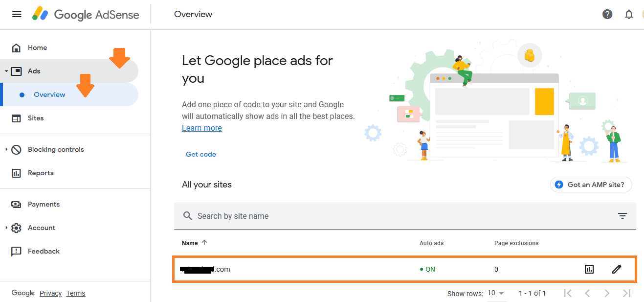Edit the site with pencil icon
Screen dimensions: 644x302
click(617, 269)
